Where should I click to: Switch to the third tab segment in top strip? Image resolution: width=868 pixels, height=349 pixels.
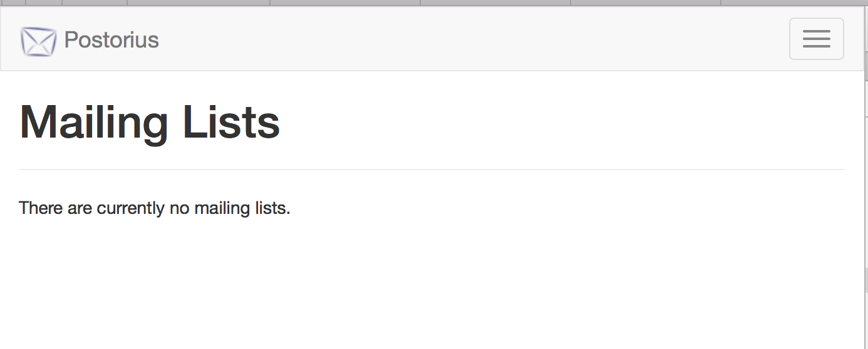click(95, 3)
